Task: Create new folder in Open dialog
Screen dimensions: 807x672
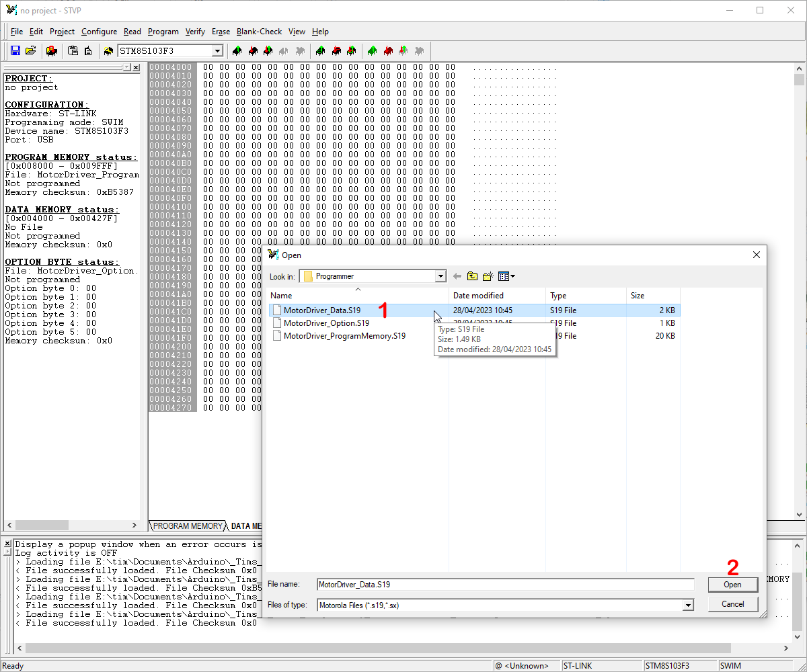Action: click(488, 276)
